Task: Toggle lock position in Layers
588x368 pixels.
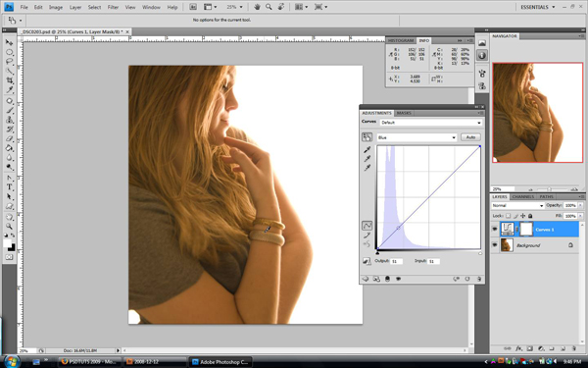Action: [x=522, y=216]
